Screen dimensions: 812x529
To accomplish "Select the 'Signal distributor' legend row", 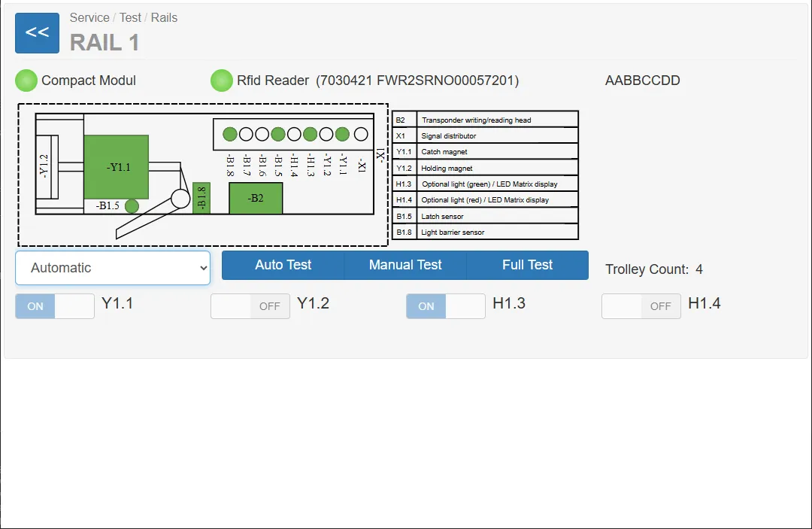I will click(485, 135).
